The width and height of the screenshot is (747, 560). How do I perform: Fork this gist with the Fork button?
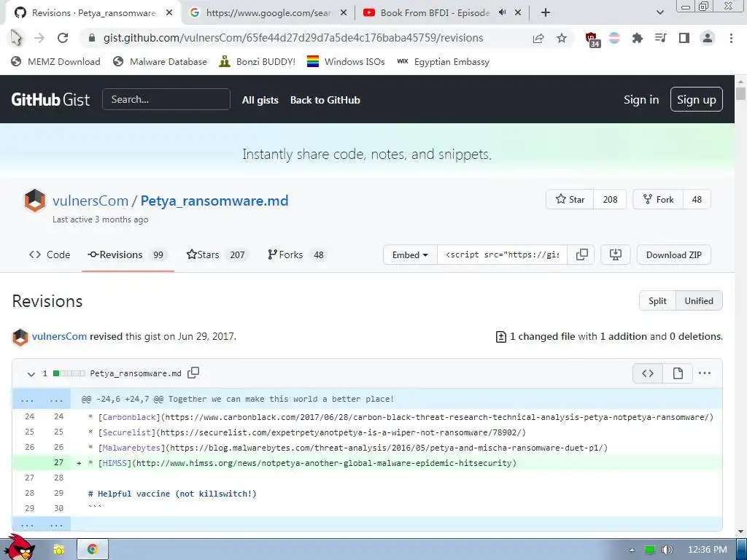tap(658, 200)
